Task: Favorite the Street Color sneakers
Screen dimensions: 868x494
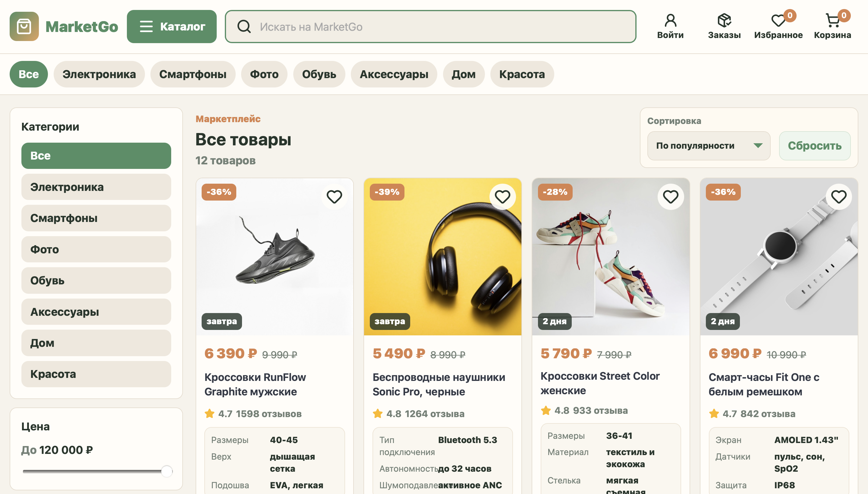Action: (671, 197)
